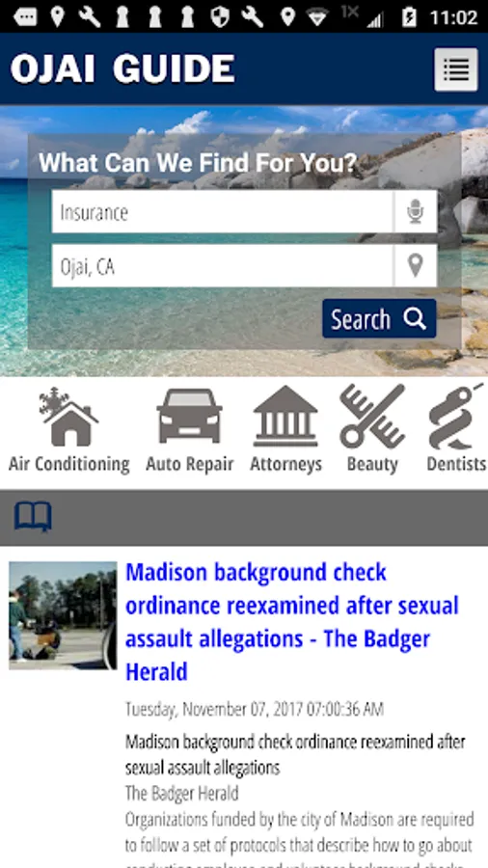The image size is (488, 868).
Task: Tap the Wi-Fi status bar icon
Action: (x=318, y=17)
